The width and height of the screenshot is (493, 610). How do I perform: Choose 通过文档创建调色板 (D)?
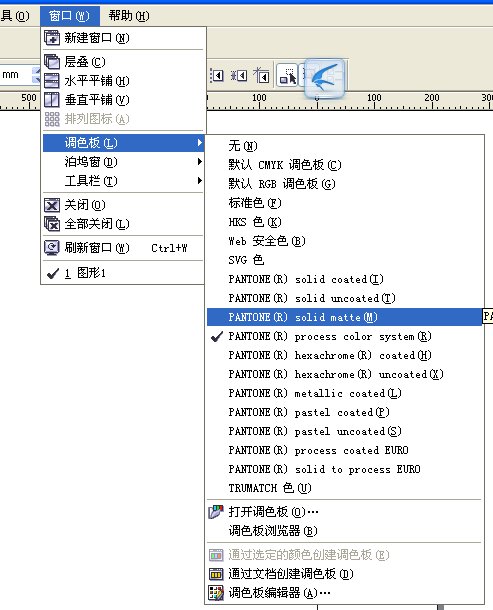coord(344,573)
